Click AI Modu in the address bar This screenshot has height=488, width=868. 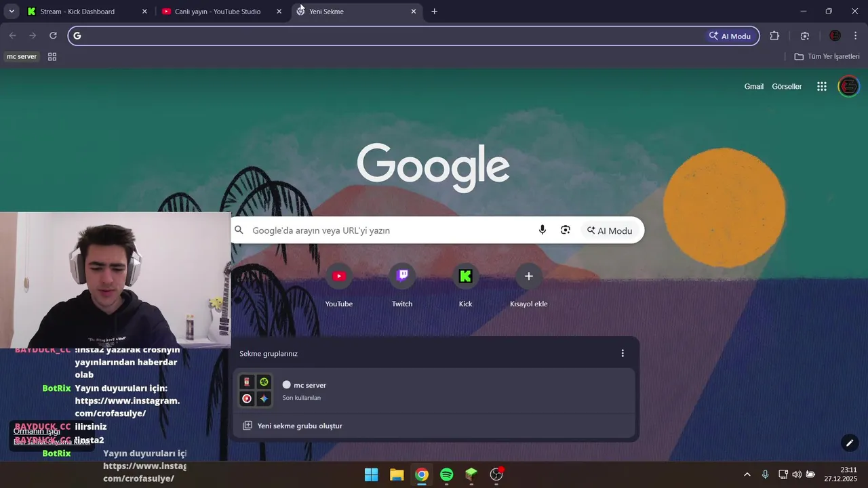(x=730, y=36)
